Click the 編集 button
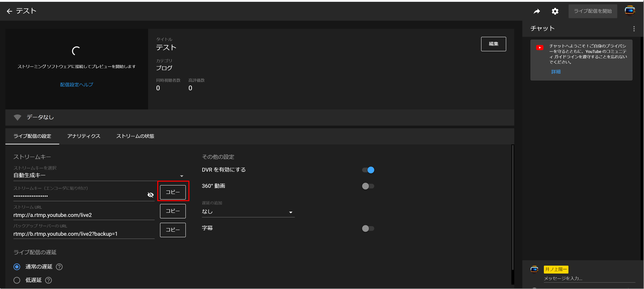Image resolution: width=644 pixels, height=289 pixels. point(493,44)
